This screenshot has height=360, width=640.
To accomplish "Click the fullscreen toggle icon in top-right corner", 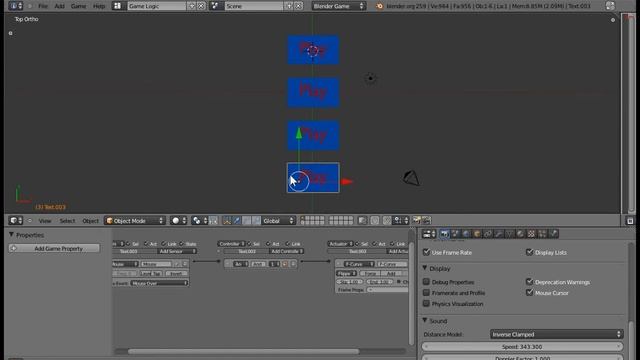I will (610, 6).
